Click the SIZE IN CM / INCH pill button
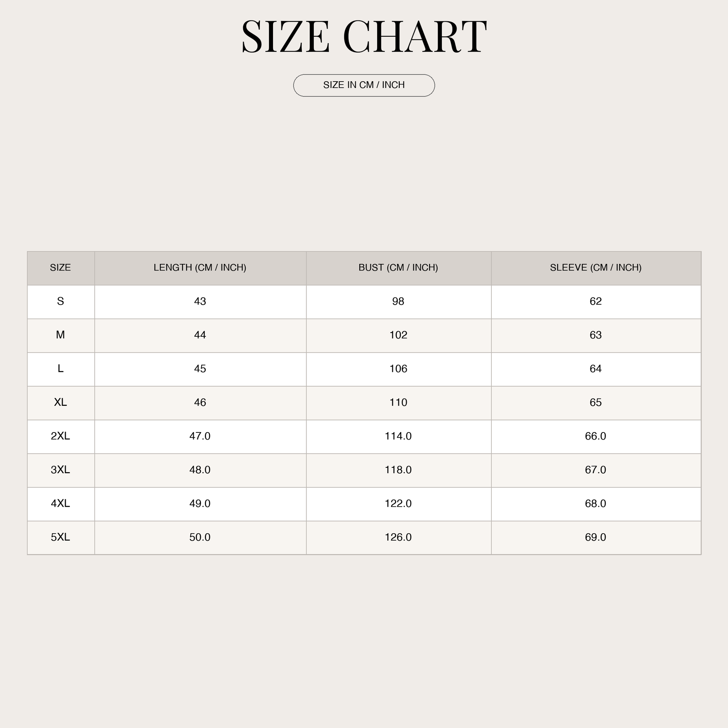The image size is (728, 728). click(364, 85)
